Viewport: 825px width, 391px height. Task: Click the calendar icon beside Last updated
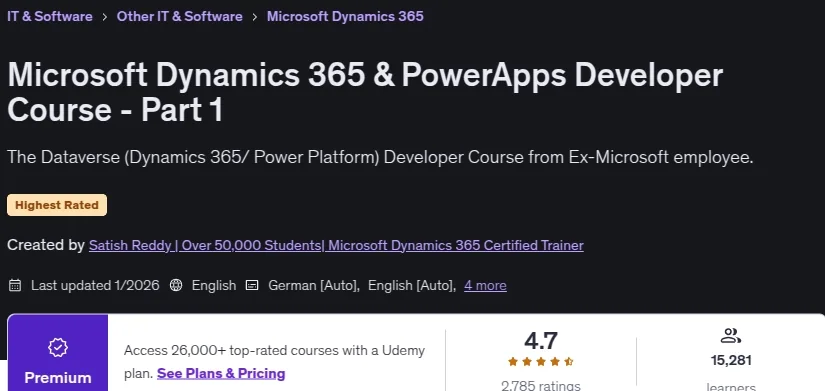15,286
